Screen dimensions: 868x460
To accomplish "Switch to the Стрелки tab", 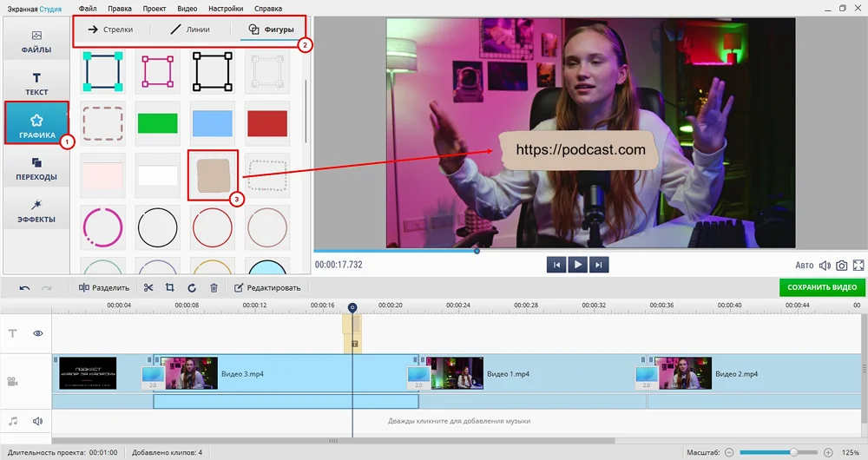I will coord(111,30).
